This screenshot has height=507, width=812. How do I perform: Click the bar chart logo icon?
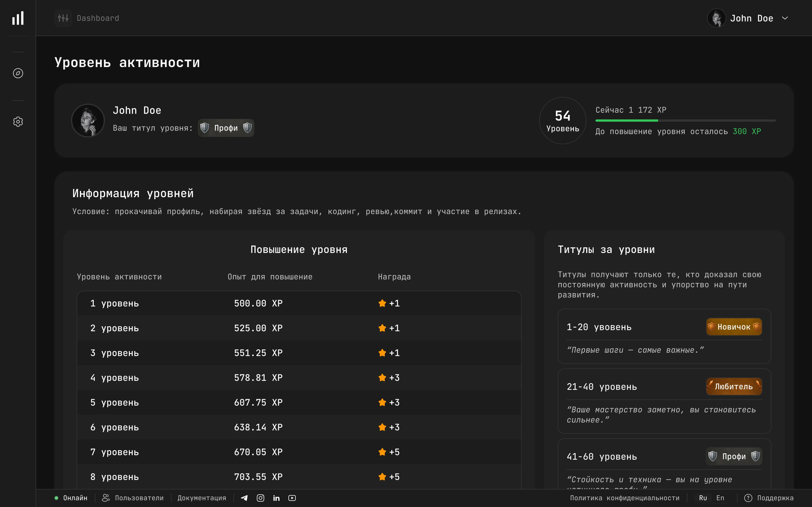point(18,18)
